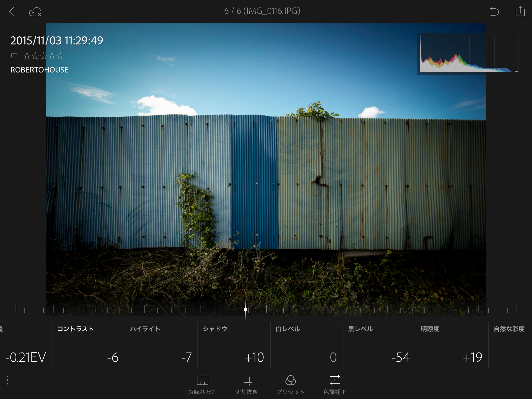Select the ハイライト highlights adjustment
This screenshot has height=399, width=532.
[161, 345]
